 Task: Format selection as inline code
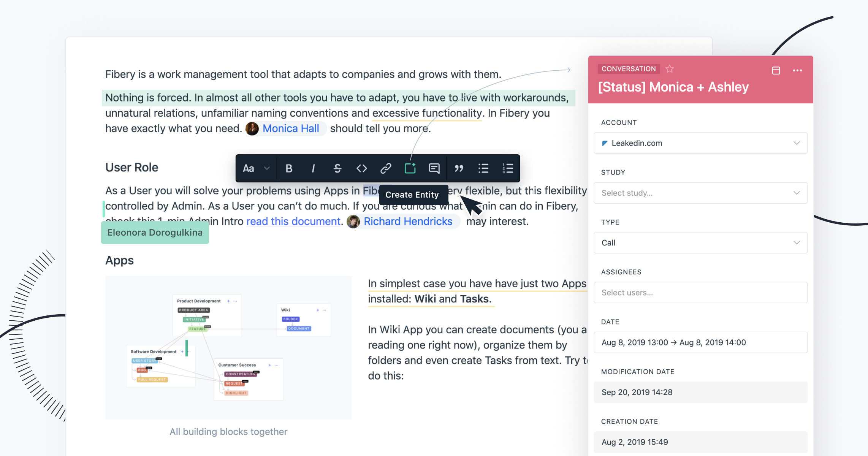[361, 168]
